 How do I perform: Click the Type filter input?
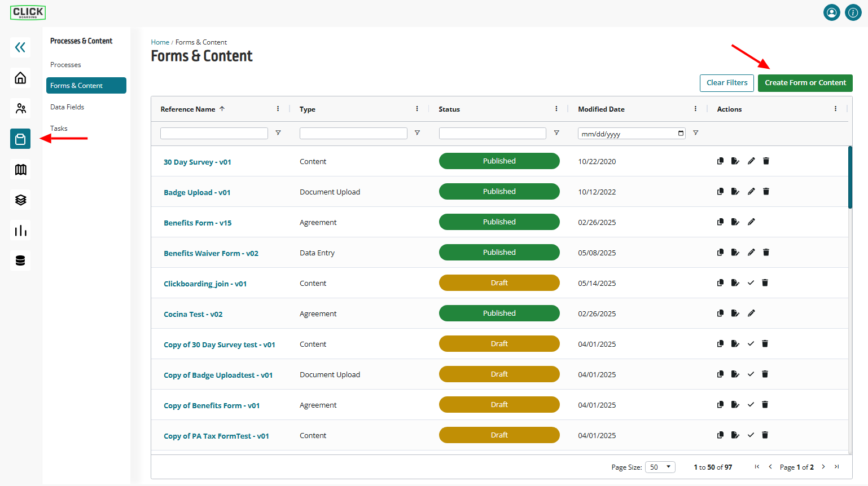353,133
